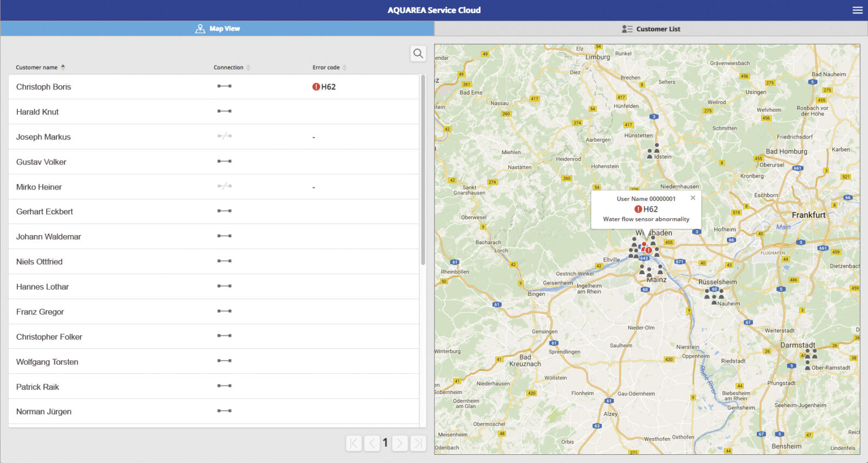This screenshot has height=463, width=868.
Task: Click customer markers near Darmstadt on map
Action: click(810, 358)
